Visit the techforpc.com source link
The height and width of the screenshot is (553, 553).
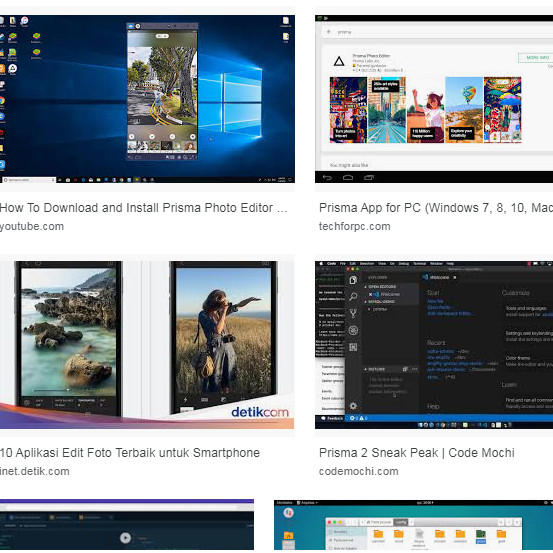point(354,226)
